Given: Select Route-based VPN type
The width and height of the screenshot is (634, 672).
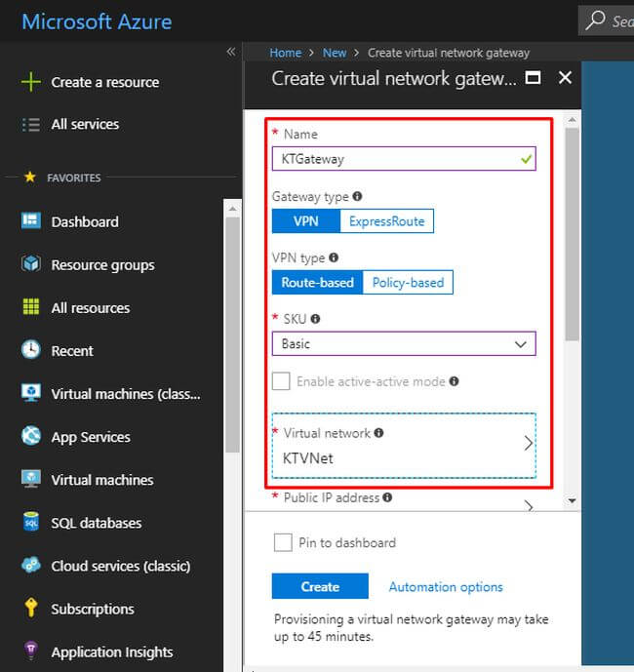Looking at the screenshot, I should point(318,283).
